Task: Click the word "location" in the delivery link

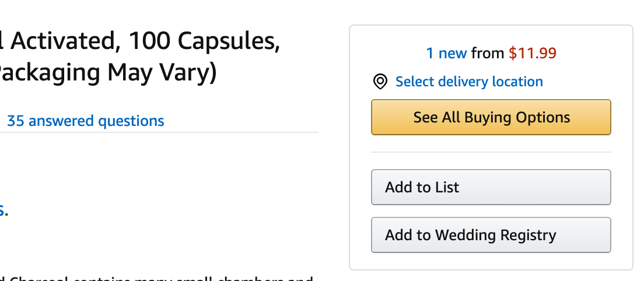Action: click(516, 82)
